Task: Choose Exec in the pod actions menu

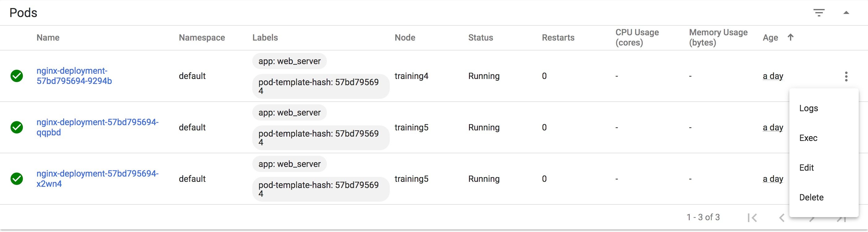Action: (808, 138)
